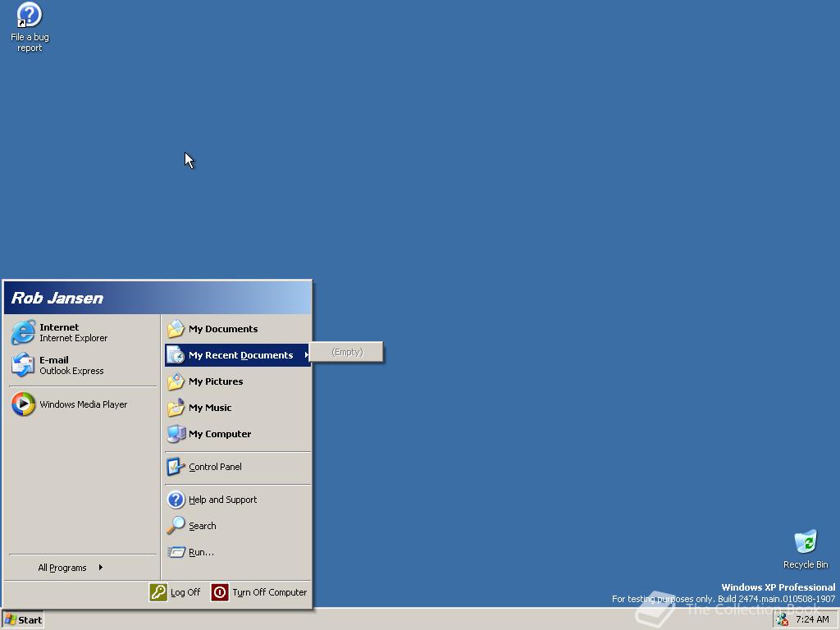The height and width of the screenshot is (630, 840).
Task: Open the My Computer menu entry
Action: [238, 433]
